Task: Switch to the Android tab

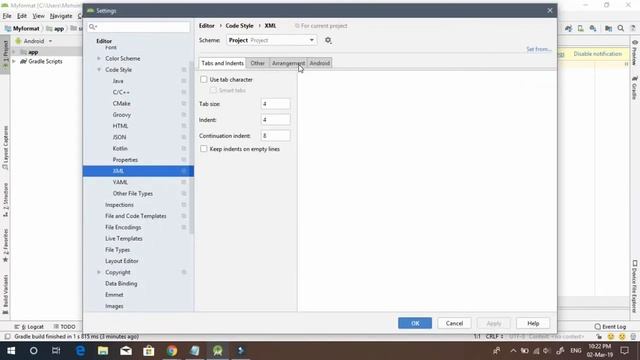Action: [x=320, y=63]
